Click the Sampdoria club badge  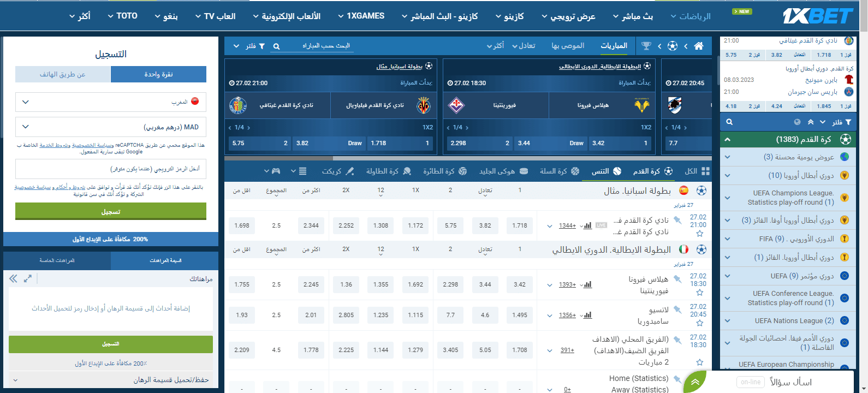675,105
